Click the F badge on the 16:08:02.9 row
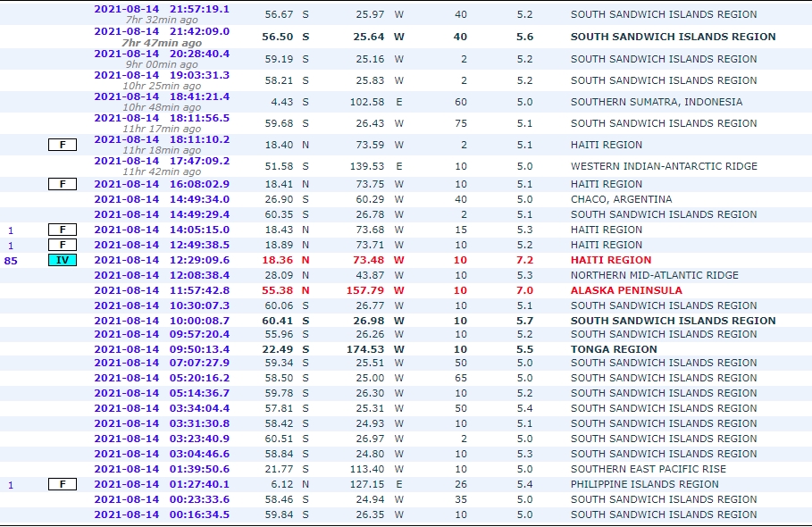The height and width of the screenshot is (527, 812). point(63,184)
